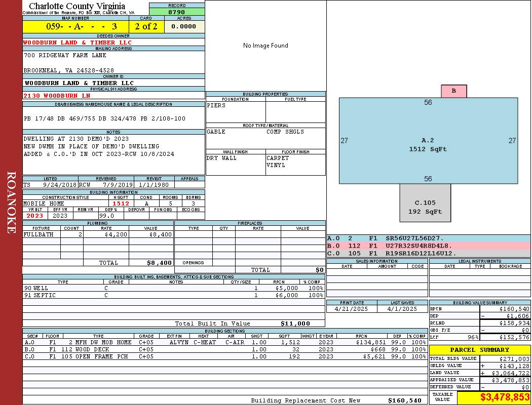Screen dimensions: 532x405
Task: Select the pink B.0 sketch legend row
Action: coord(428,246)
